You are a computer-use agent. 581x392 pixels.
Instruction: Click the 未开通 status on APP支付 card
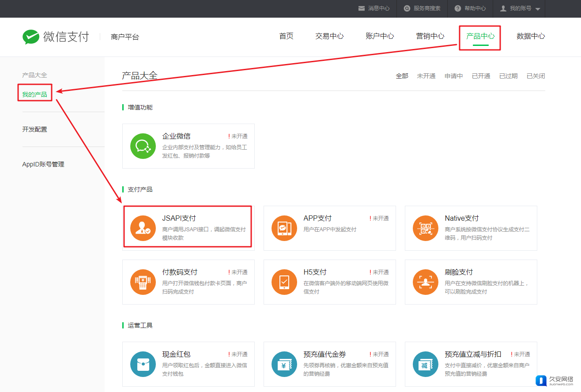(379, 219)
